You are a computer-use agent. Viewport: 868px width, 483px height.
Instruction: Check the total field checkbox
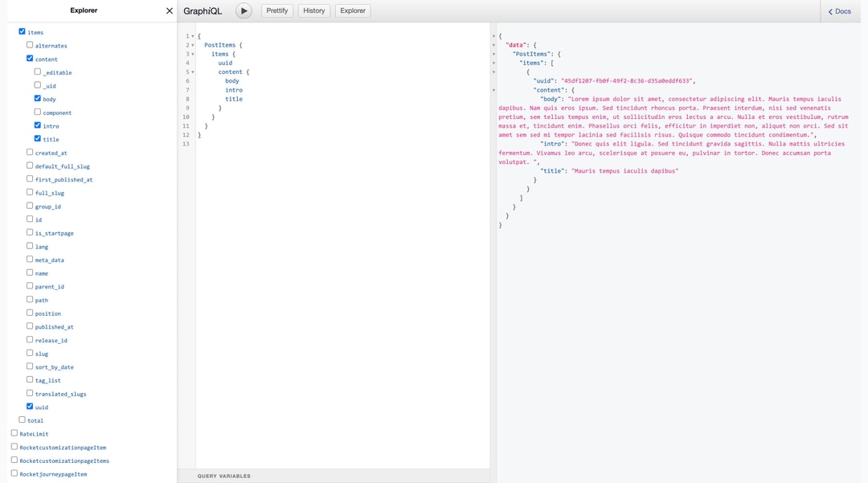point(23,420)
